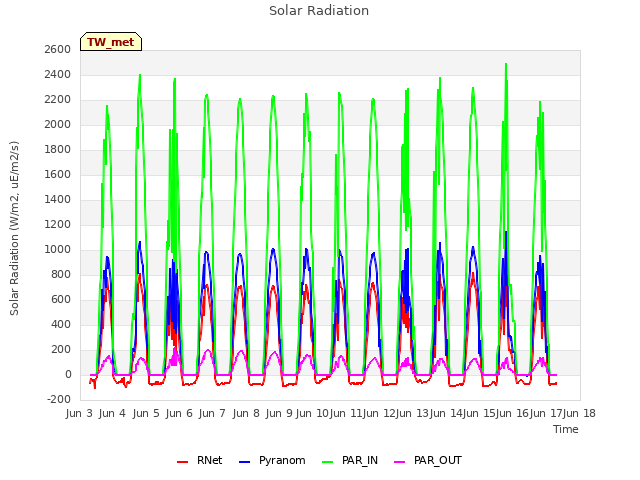Click the 200 y-axis tick label
The width and height of the screenshot is (640, 480).
click(x=62, y=349)
